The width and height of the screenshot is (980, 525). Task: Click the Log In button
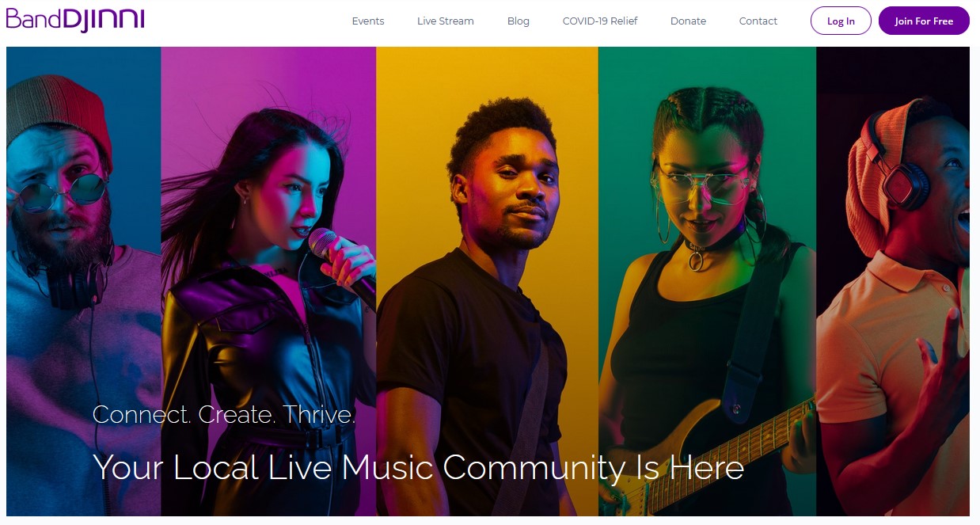(841, 21)
